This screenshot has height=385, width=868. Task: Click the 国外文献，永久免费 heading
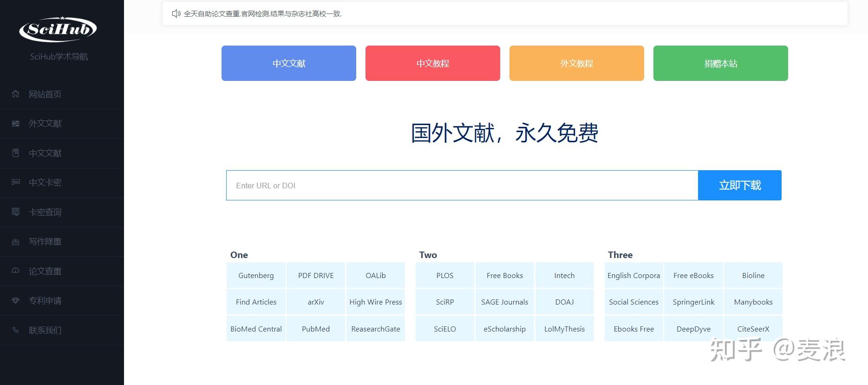click(x=505, y=133)
